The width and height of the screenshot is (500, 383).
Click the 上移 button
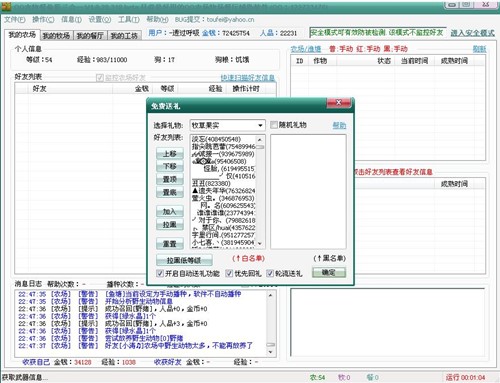click(x=170, y=154)
